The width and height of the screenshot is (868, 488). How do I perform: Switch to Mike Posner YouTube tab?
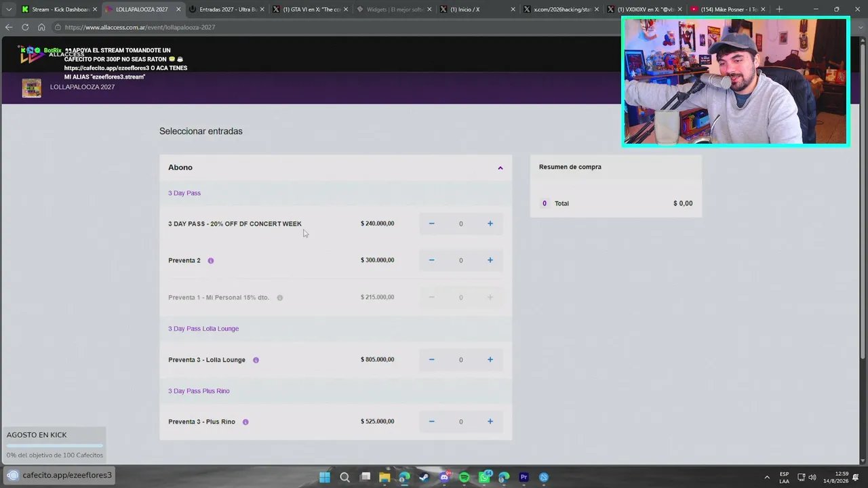click(x=728, y=9)
